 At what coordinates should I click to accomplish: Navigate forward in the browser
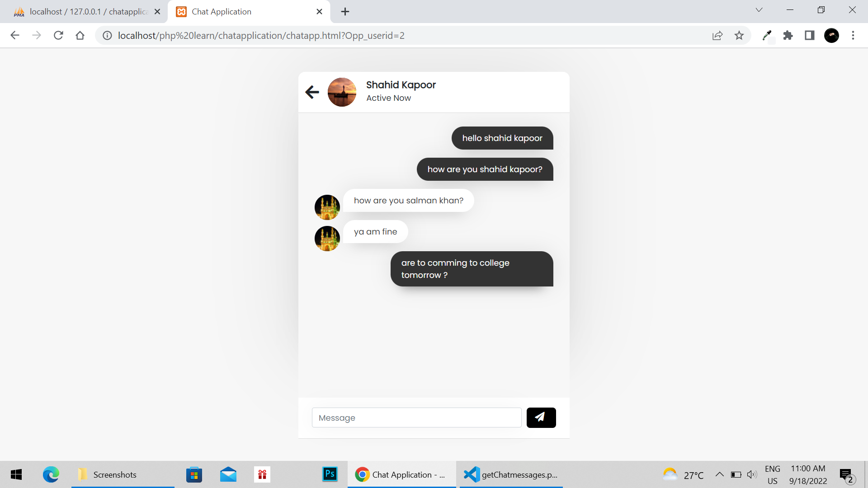(x=37, y=35)
